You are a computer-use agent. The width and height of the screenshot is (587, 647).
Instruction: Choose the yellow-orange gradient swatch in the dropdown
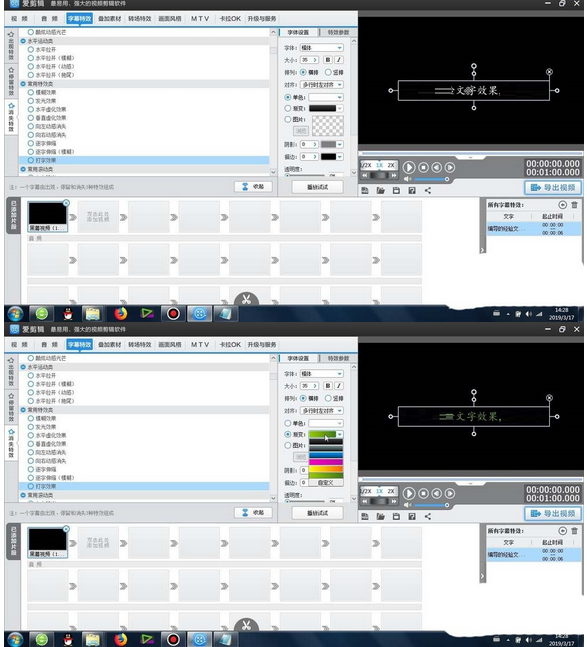326,469
